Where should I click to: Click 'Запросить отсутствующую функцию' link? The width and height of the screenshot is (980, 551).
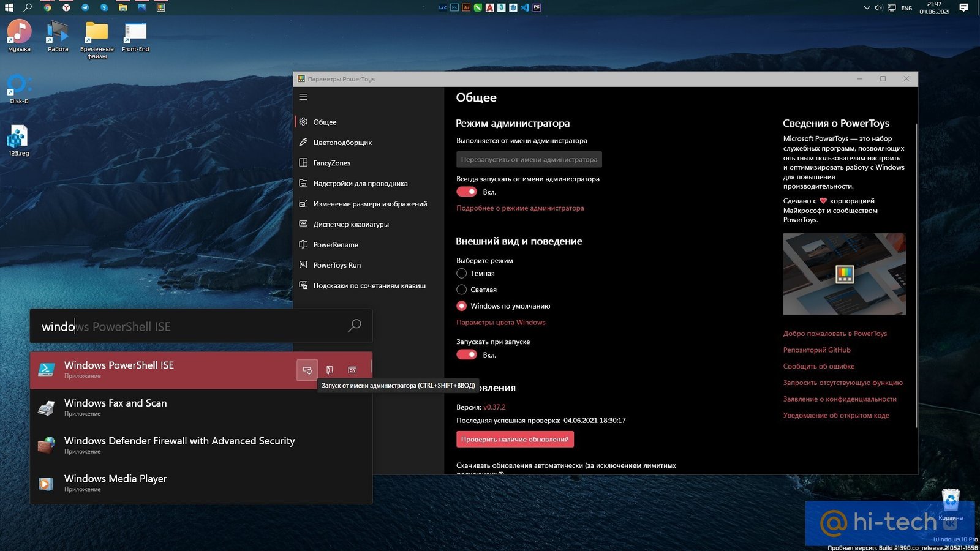(843, 383)
